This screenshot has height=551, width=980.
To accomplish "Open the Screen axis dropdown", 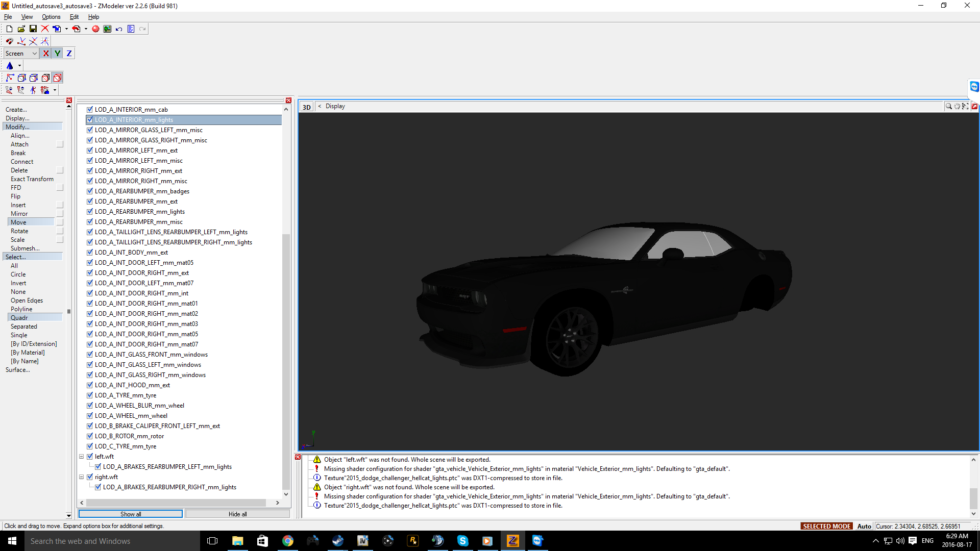I will [x=21, y=54].
